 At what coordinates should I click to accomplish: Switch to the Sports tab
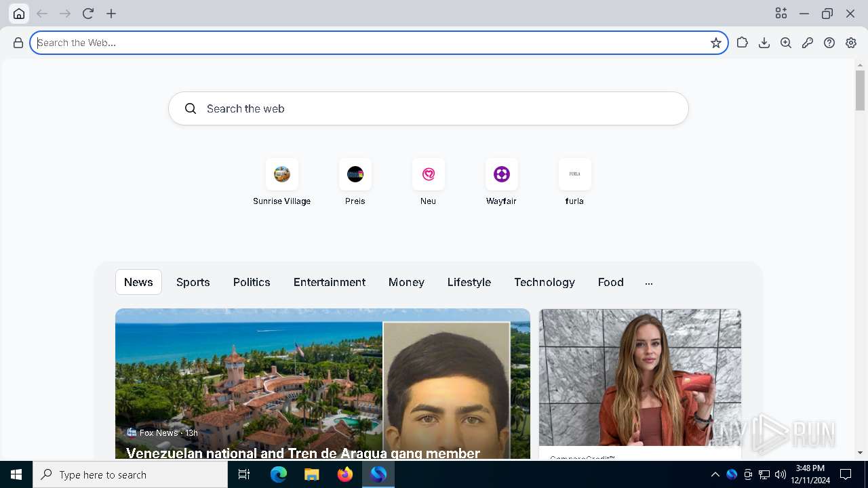pos(193,282)
